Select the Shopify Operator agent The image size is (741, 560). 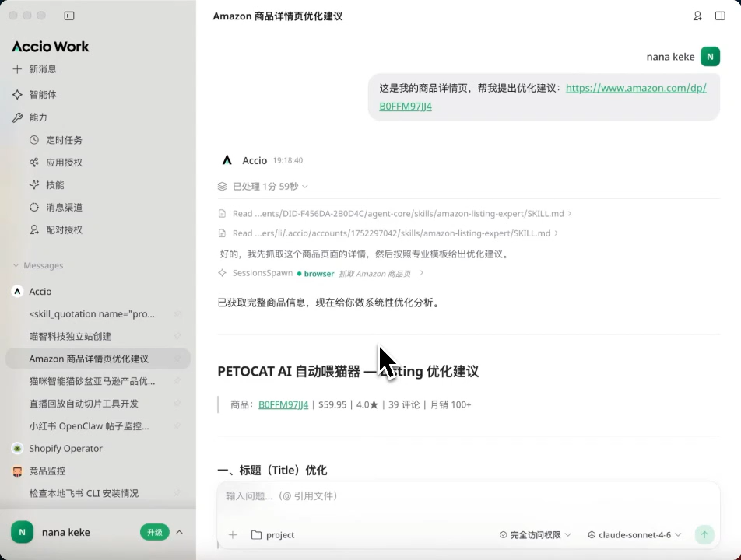(x=65, y=448)
